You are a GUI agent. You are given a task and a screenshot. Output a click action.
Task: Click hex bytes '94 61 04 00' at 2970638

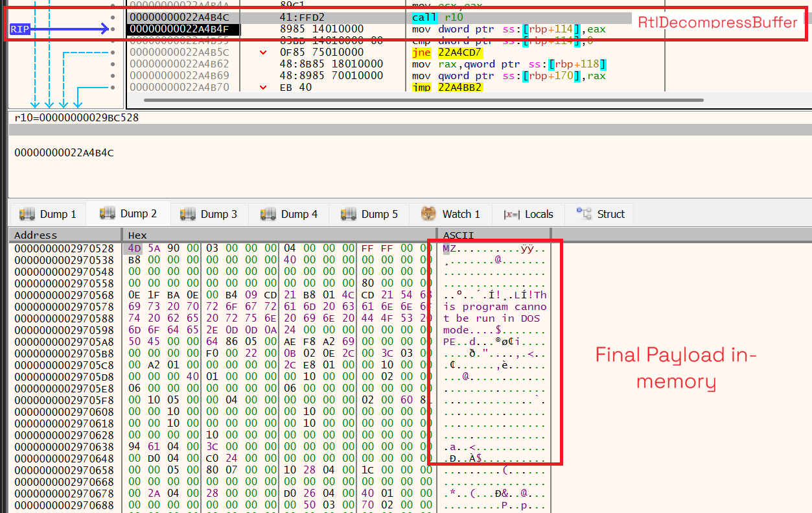[163, 447]
